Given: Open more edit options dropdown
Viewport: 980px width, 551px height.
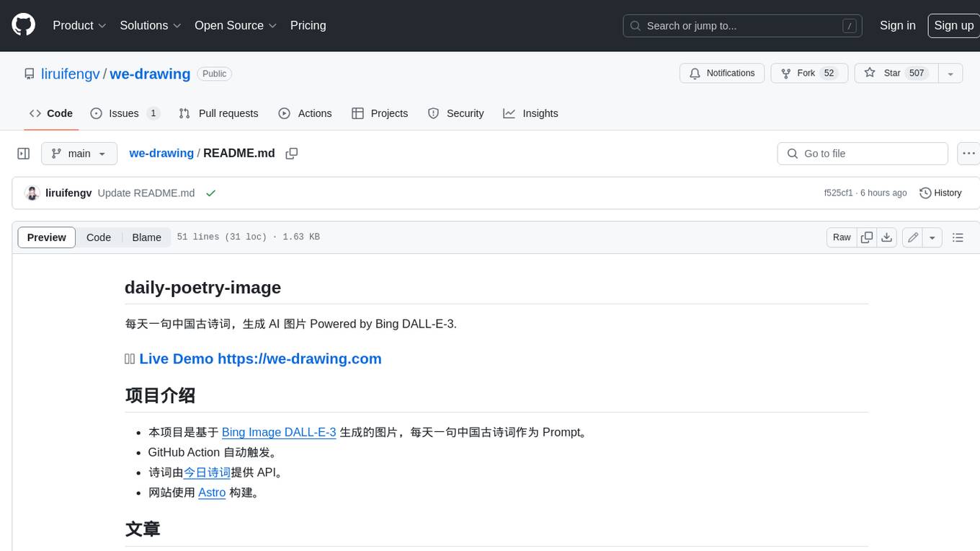Looking at the screenshot, I should tap(932, 237).
